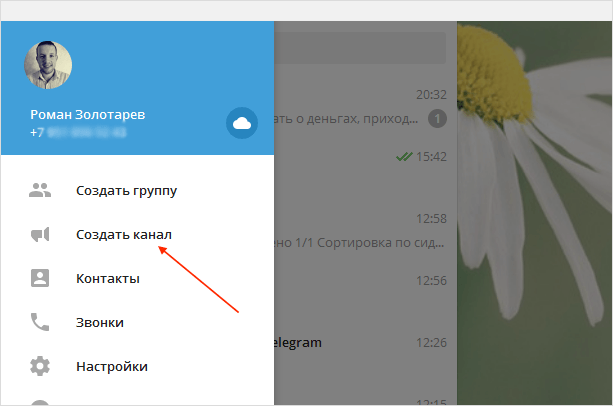Image resolution: width=613 pixels, height=406 pixels.
Task: Open 'Контакты' menu item
Action: pyautogui.click(x=137, y=278)
